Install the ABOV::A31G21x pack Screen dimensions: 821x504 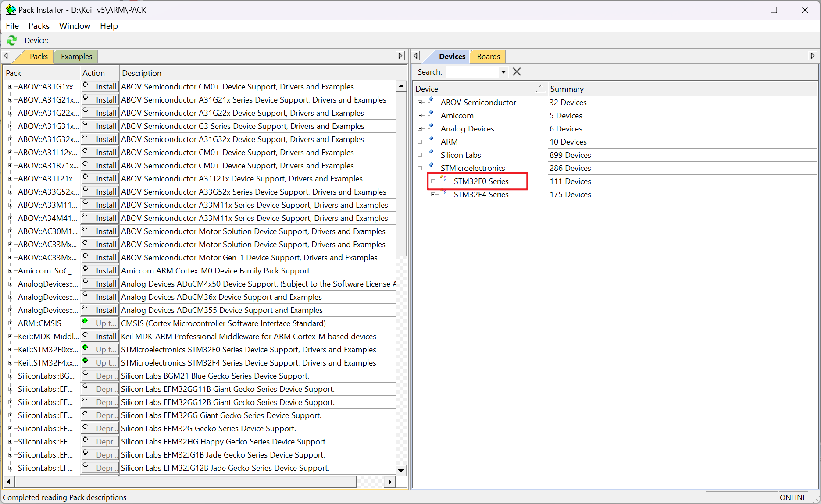(x=100, y=100)
